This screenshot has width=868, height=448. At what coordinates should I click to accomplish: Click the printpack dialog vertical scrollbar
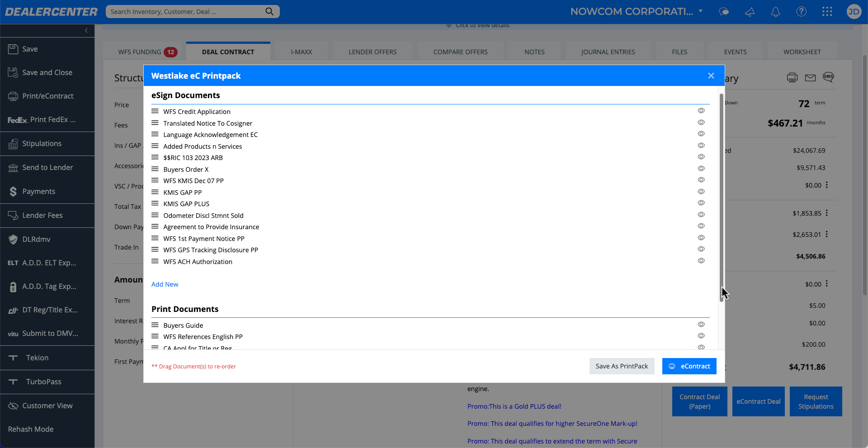pos(722,198)
